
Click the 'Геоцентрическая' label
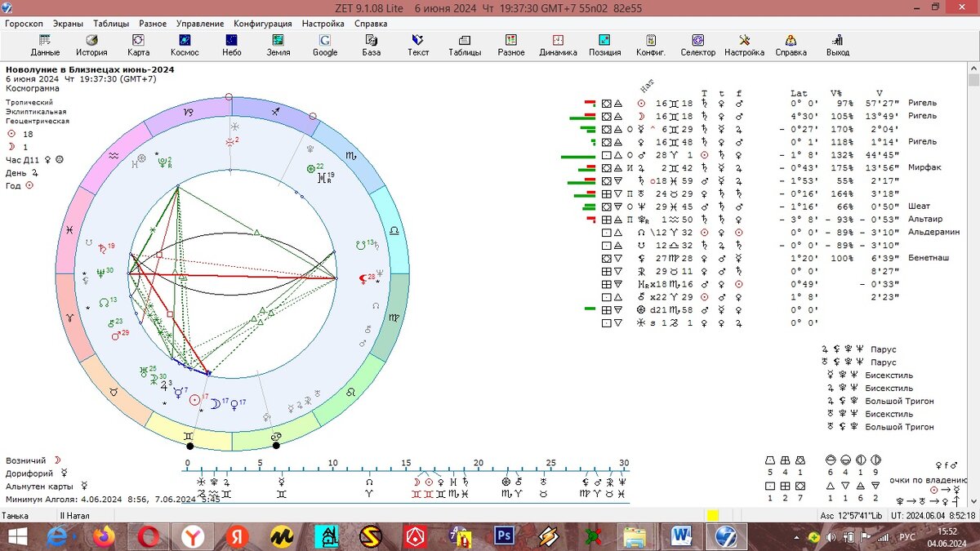[x=38, y=121]
